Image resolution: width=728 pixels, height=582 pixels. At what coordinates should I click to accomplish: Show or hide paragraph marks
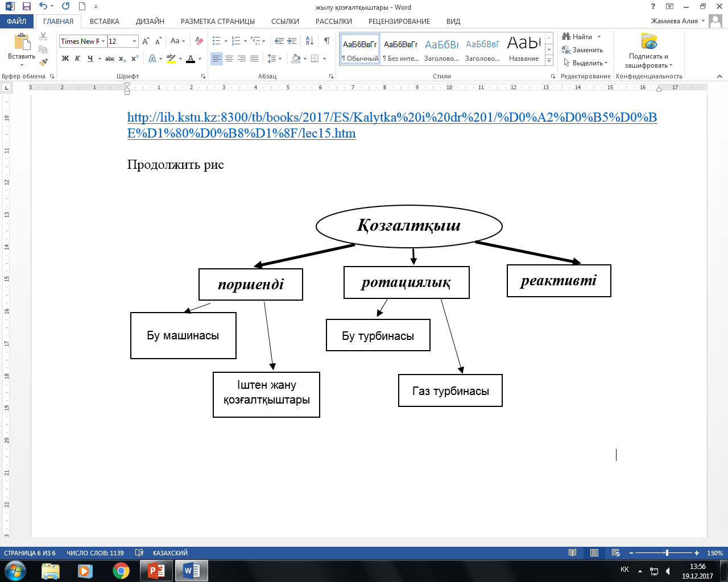pos(327,41)
